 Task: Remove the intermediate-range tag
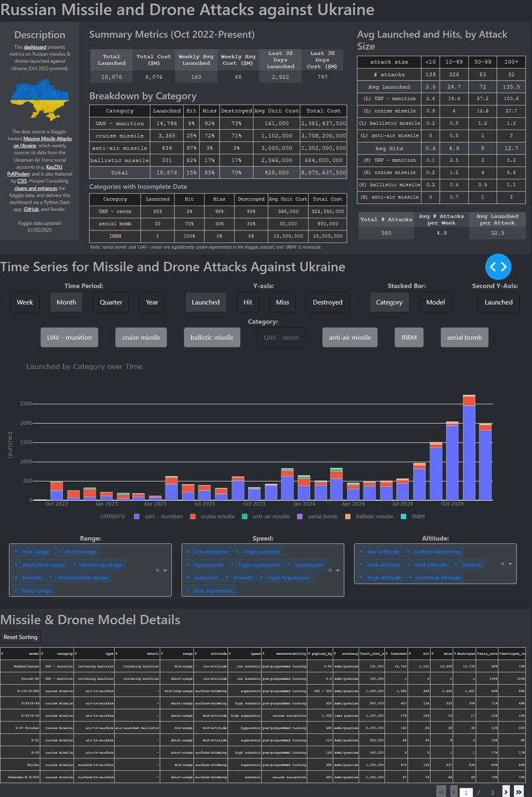[51, 577]
